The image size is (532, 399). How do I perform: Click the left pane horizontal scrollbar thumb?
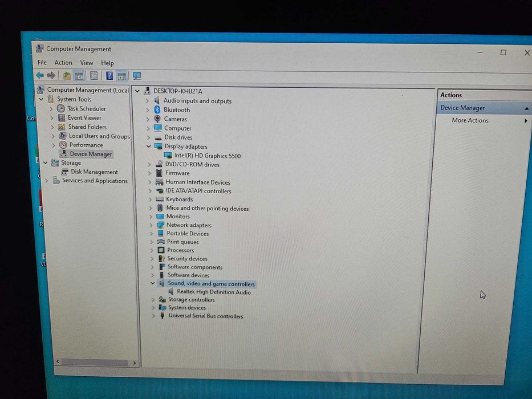[x=94, y=362]
